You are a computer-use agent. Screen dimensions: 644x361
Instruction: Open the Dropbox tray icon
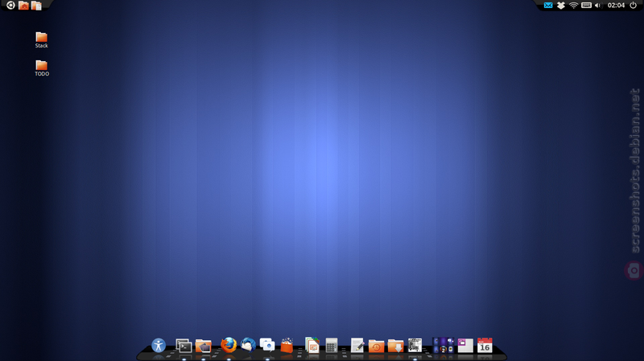[560, 6]
